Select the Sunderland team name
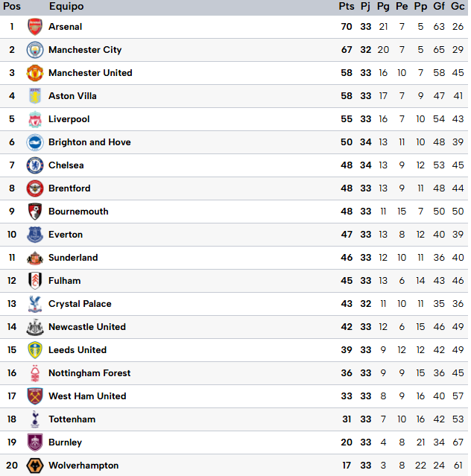The height and width of the screenshot is (476, 471). [x=73, y=258]
